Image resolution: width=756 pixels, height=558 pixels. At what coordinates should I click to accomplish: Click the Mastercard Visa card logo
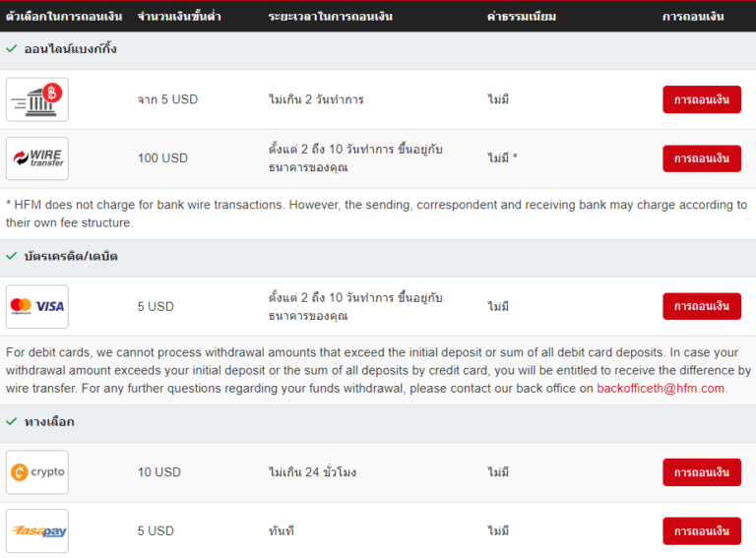coord(37,306)
